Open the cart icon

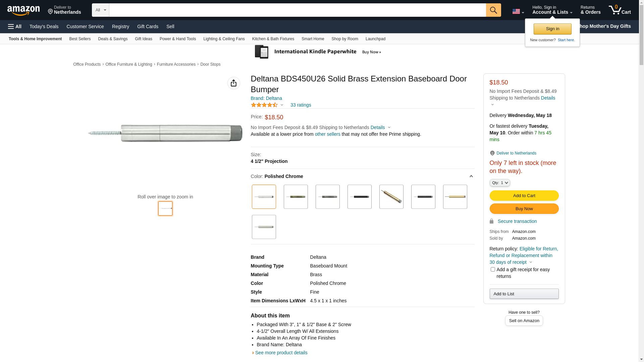(x=619, y=10)
